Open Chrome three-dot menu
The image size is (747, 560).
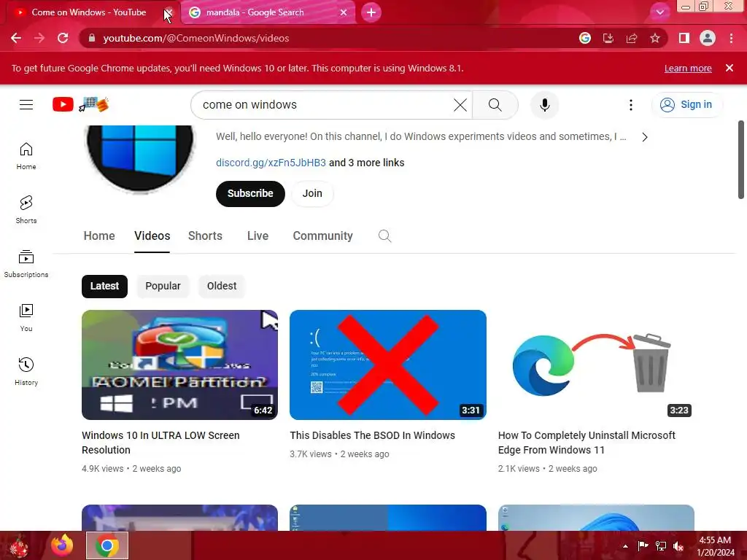click(731, 38)
